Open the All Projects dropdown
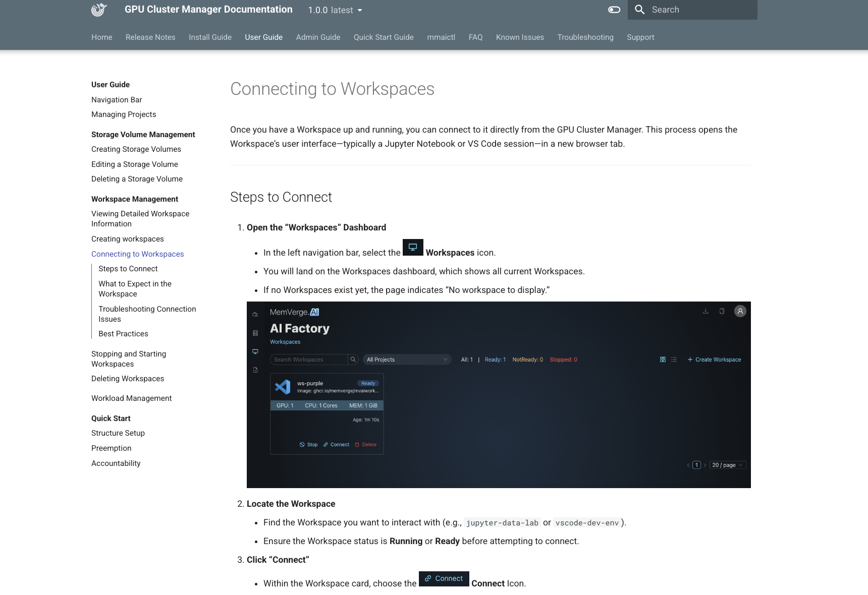This screenshot has height=595, width=868. click(x=406, y=360)
